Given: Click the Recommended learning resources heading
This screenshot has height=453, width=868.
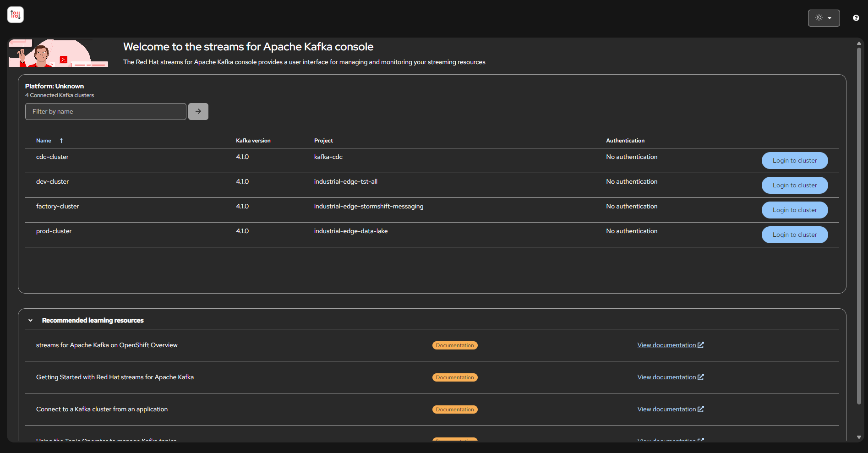Looking at the screenshot, I should (93, 320).
